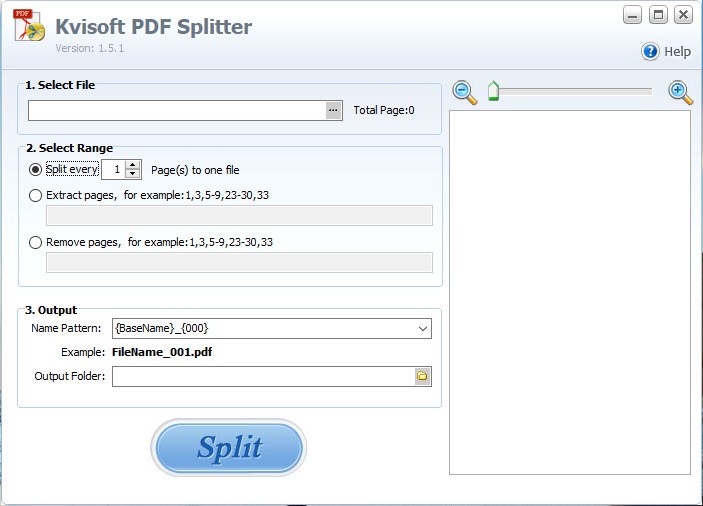Click the Extract pages range input

[x=239, y=216]
